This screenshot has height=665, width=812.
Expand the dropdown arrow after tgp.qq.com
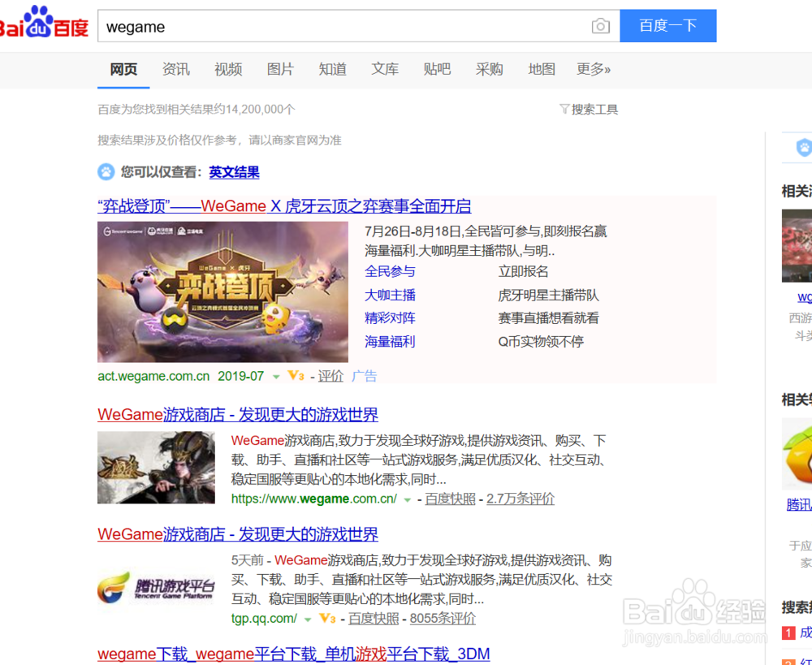point(308,620)
